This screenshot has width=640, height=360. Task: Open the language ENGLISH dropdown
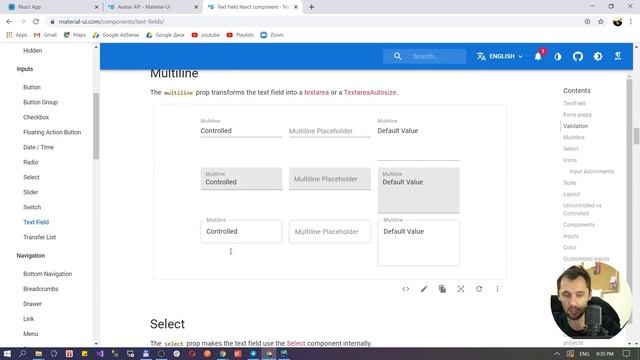click(500, 56)
